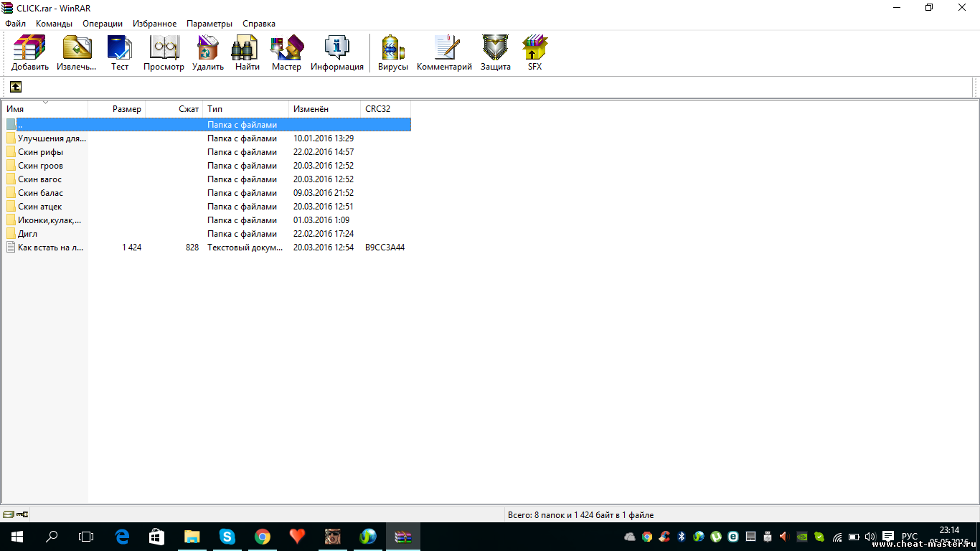
Task: Sort files by the Изменён column header
Action: click(x=324, y=109)
